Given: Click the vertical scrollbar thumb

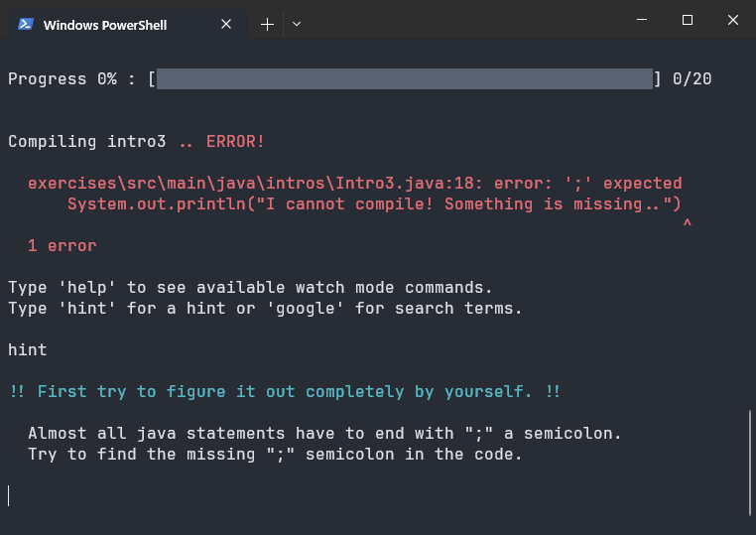Looking at the screenshot, I should point(750,464).
